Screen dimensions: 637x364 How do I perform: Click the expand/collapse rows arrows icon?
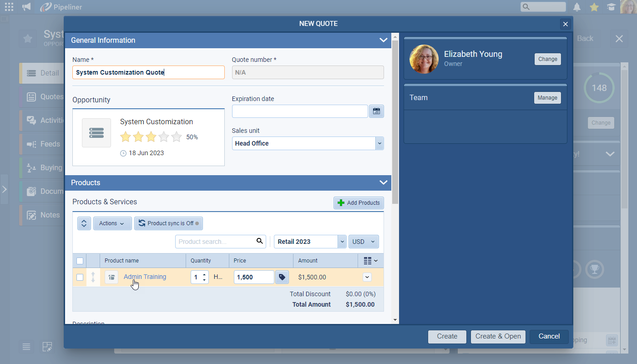pos(84,223)
